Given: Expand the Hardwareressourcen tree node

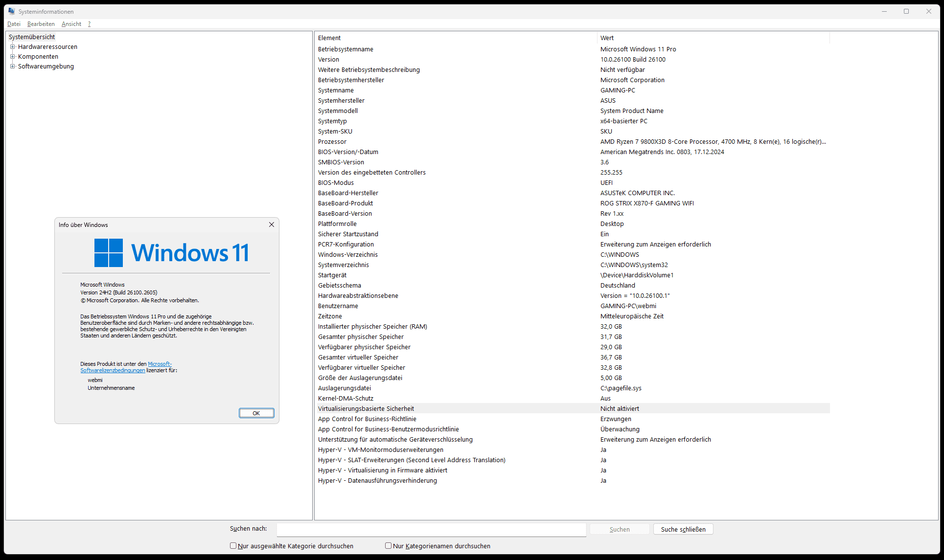Looking at the screenshot, I should [x=13, y=47].
